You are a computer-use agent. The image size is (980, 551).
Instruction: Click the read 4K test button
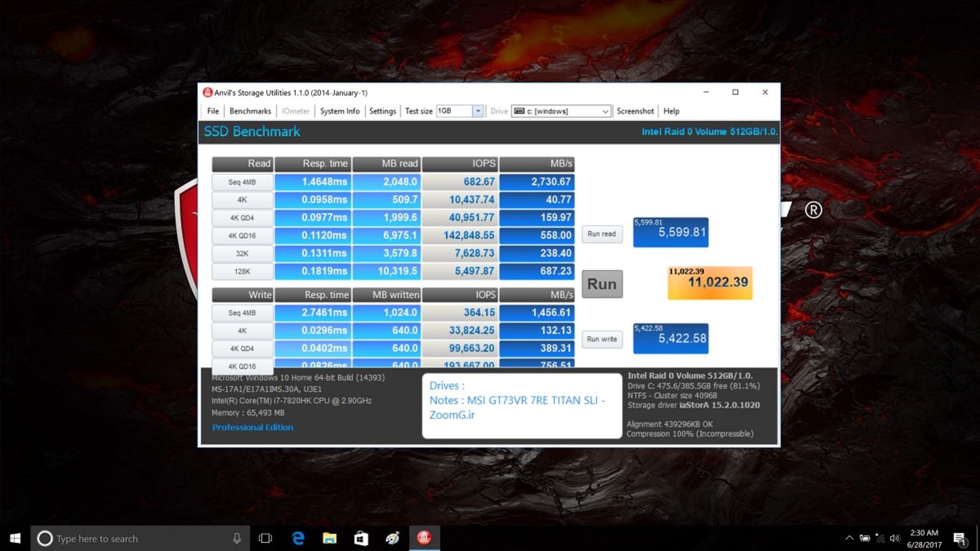[x=242, y=200]
